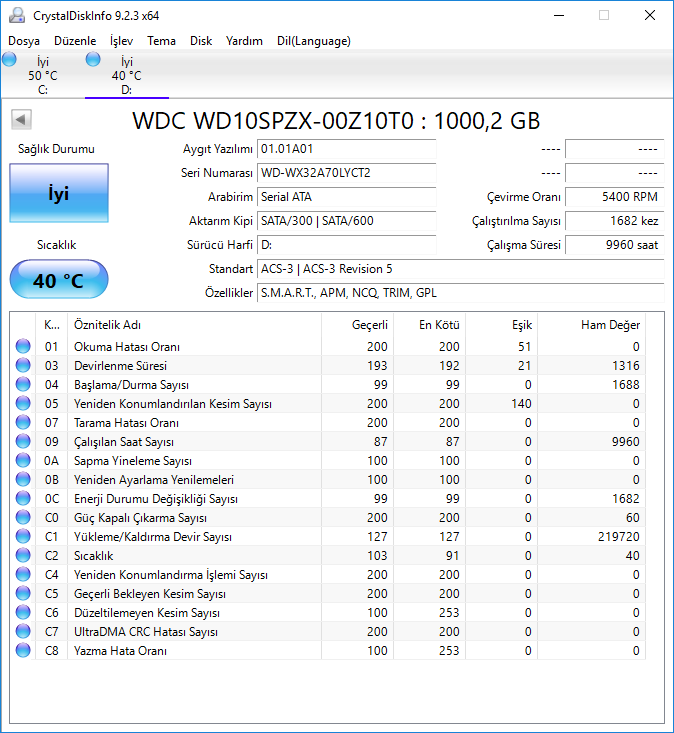Click status orb for Tarama Hatası Oranı row
This screenshot has width=674, height=733.
[x=23, y=423]
